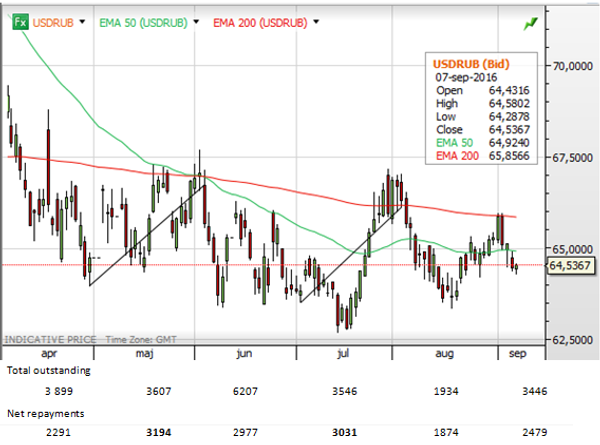Screen dimensions: 600x445
Task: Click the green chart trend icon top right
Action: click(531, 24)
